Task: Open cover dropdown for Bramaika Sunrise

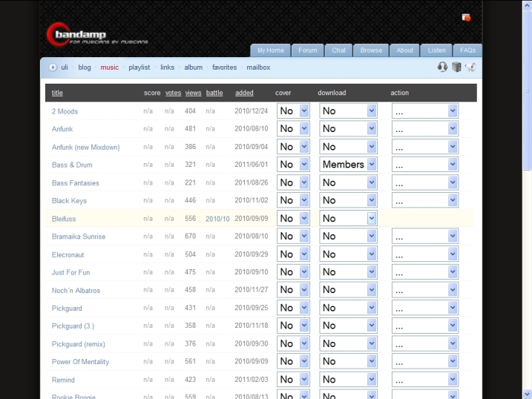Action: tap(293, 236)
